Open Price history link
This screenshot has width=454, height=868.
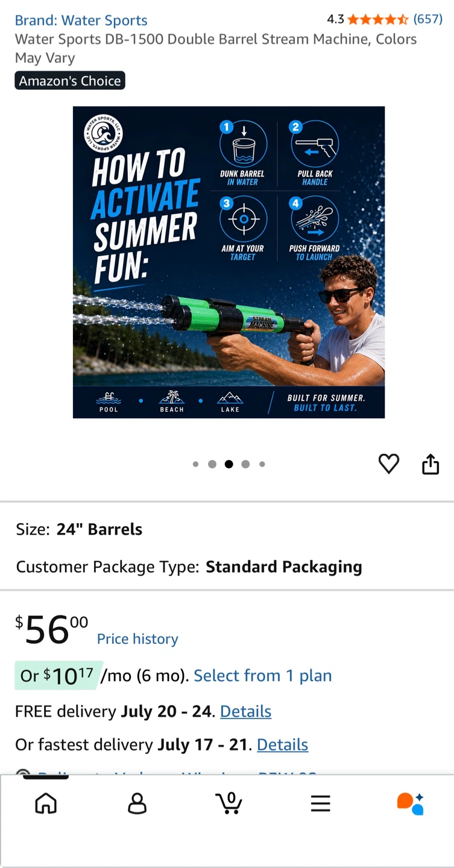pyautogui.click(x=137, y=639)
